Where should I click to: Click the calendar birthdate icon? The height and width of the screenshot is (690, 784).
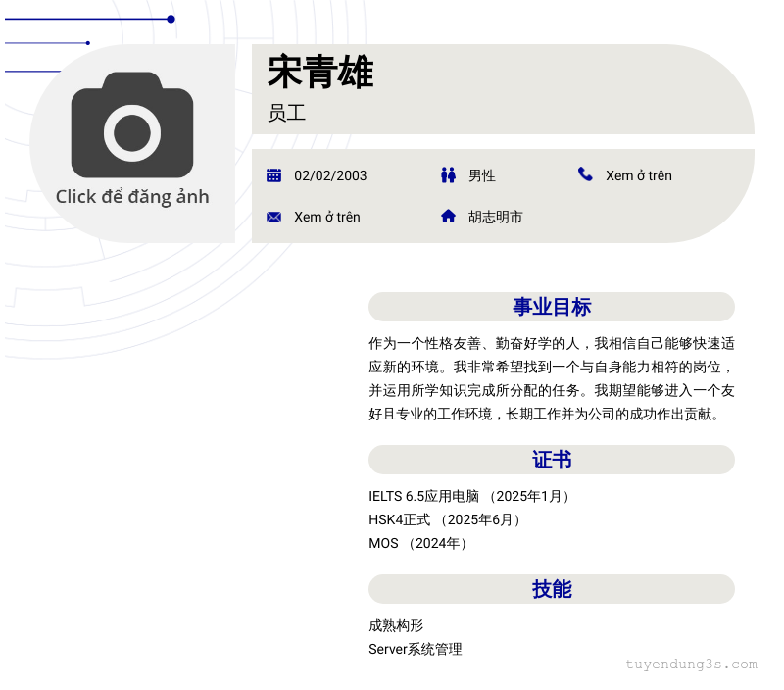[x=273, y=175]
